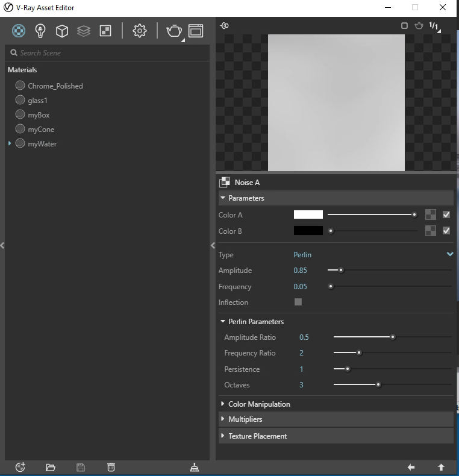Screen dimensions: 459x476
Task: Select the myCone material
Action: (x=41, y=130)
